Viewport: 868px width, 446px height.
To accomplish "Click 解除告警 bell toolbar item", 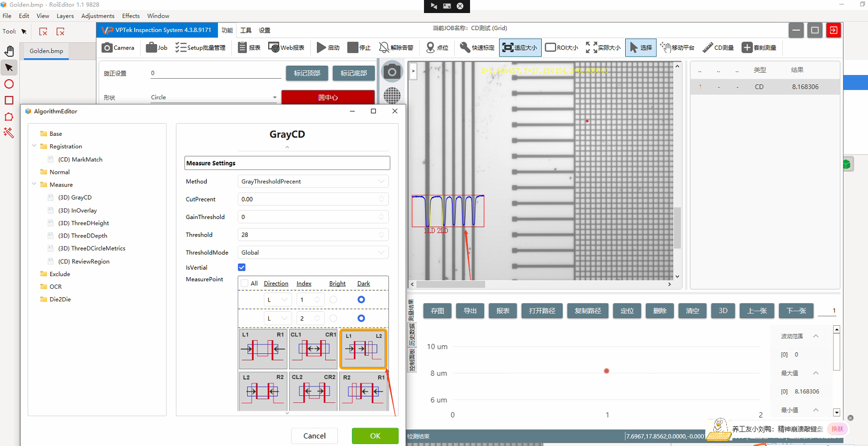I will pyautogui.click(x=396, y=48).
